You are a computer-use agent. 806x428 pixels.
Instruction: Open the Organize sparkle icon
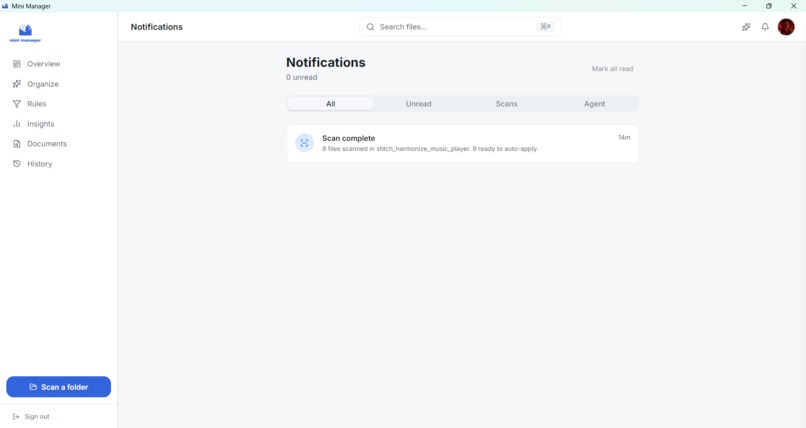(17, 84)
